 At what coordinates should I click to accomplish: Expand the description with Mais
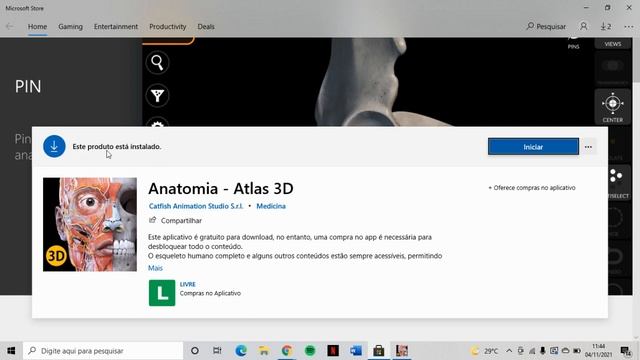pos(155,268)
